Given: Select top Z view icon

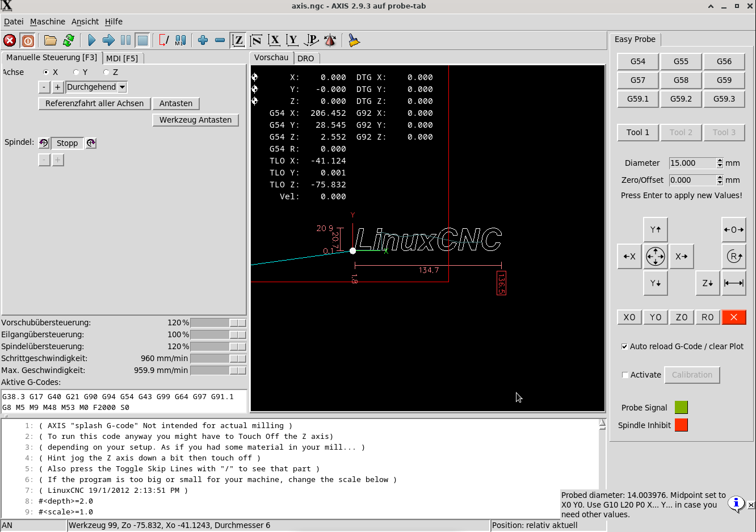Looking at the screenshot, I should [238, 40].
